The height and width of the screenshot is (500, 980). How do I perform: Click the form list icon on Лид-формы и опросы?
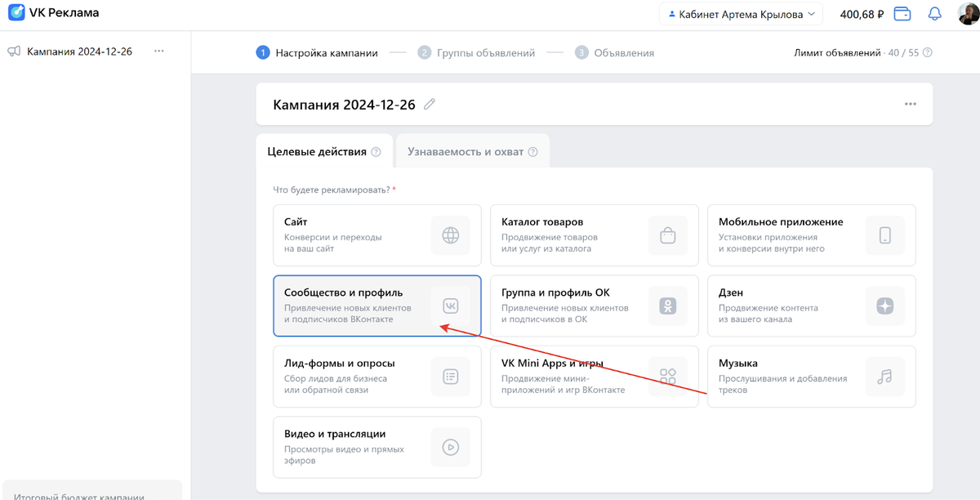(x=451, y=377)
